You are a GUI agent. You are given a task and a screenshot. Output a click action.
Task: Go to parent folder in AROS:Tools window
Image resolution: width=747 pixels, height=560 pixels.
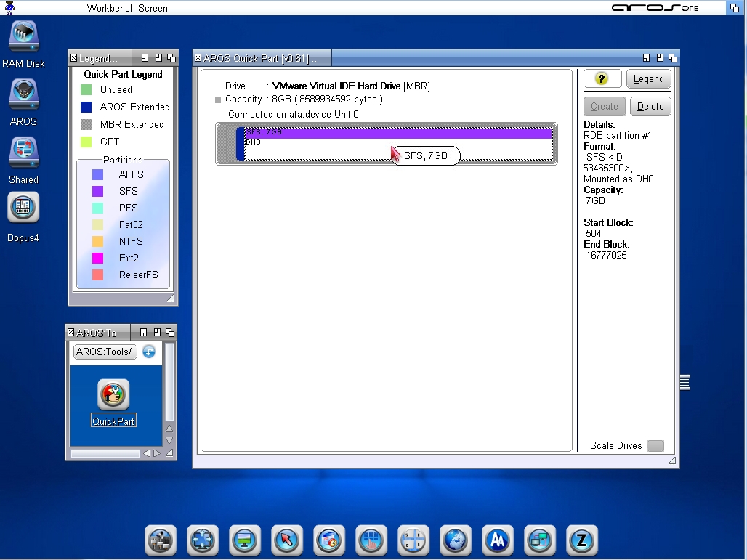click(149, 352)
